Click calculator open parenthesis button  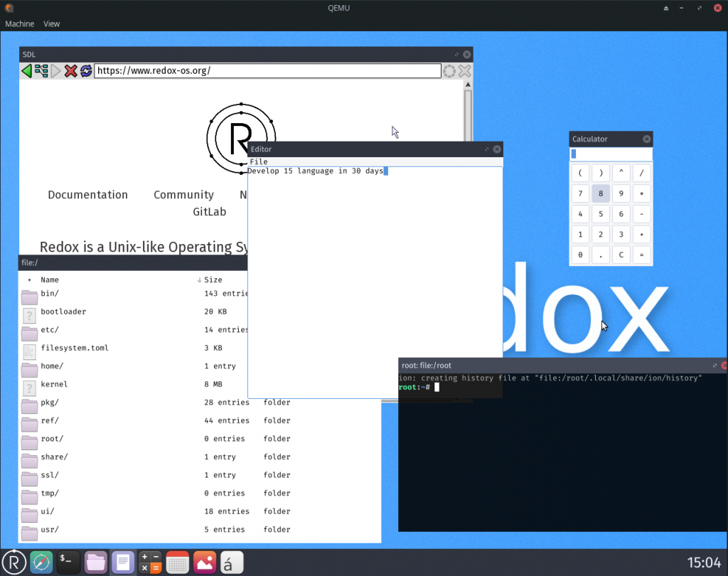(580, 173)
